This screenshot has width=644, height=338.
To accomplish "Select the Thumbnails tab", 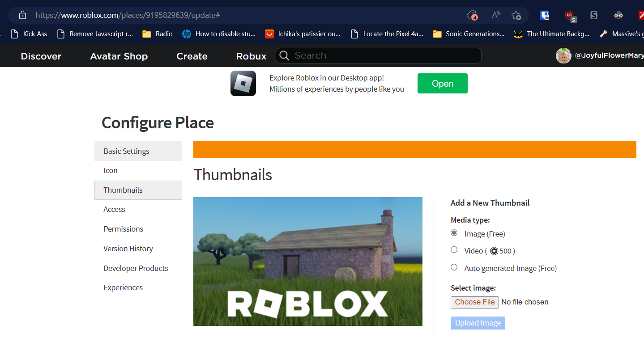I will point(138,190).
